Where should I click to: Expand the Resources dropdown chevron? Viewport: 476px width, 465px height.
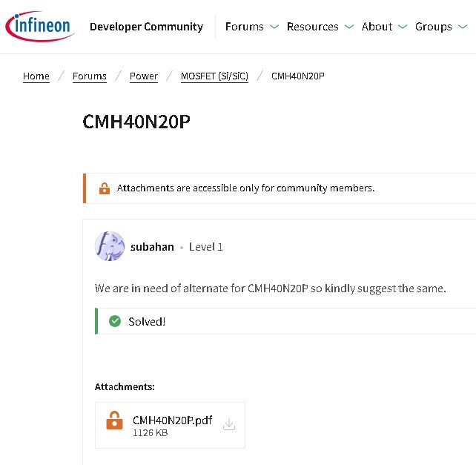click(349, 27)
